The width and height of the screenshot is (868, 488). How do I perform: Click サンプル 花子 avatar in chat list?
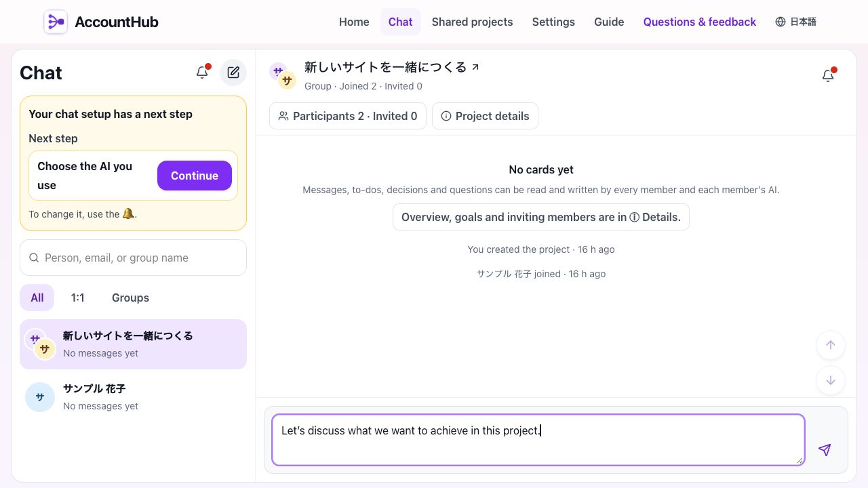40,397
